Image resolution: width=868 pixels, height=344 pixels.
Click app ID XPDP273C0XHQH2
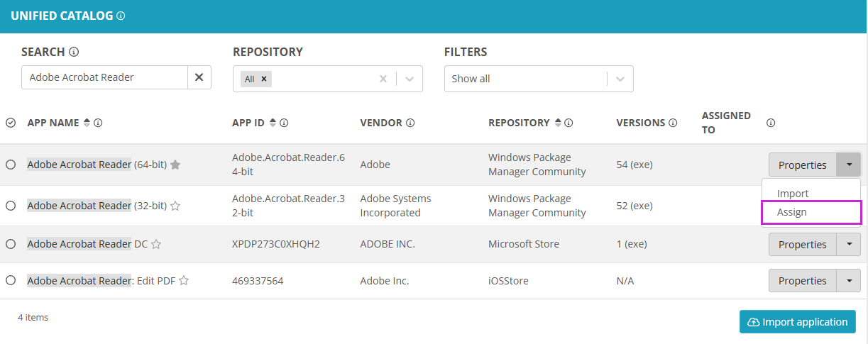(x=276, y=244)
